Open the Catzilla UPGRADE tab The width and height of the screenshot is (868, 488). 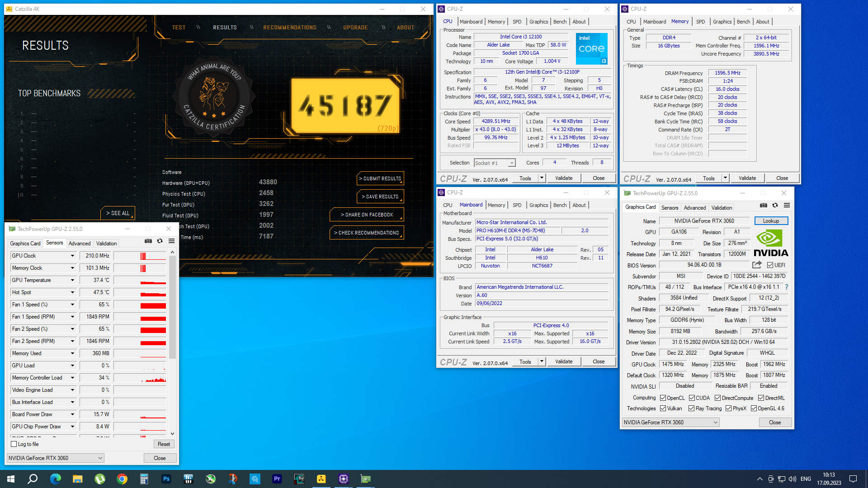point(355,28)
